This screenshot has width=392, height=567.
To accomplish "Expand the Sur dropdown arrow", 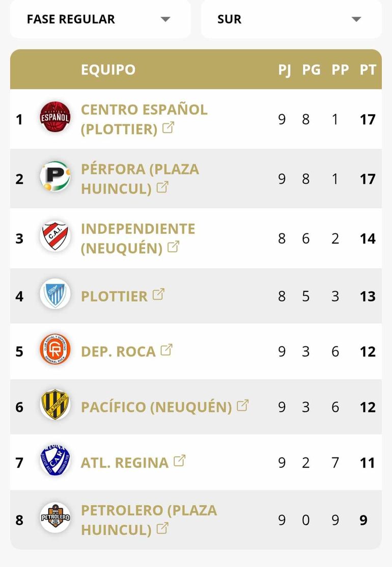I will coord(356,19).
